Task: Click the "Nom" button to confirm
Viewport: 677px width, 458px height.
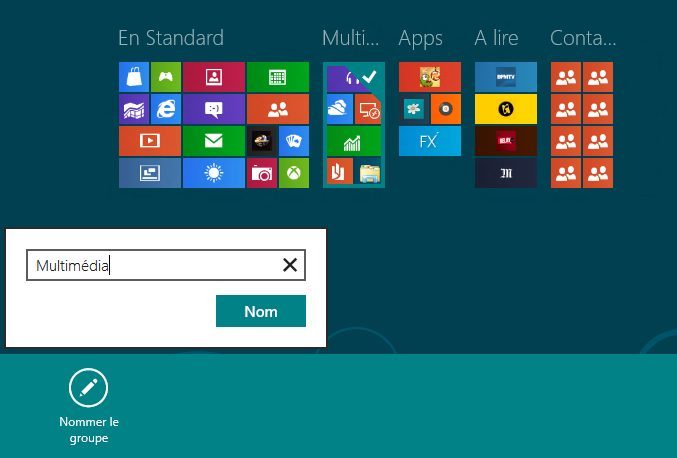Action: click(x=260, y=311)
